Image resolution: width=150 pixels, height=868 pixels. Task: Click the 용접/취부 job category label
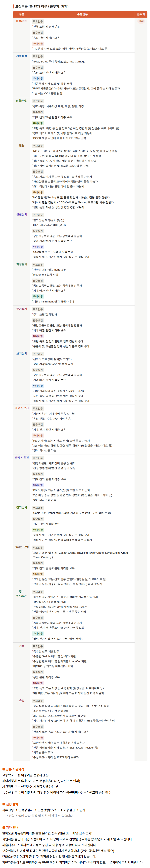pos(22,21)
